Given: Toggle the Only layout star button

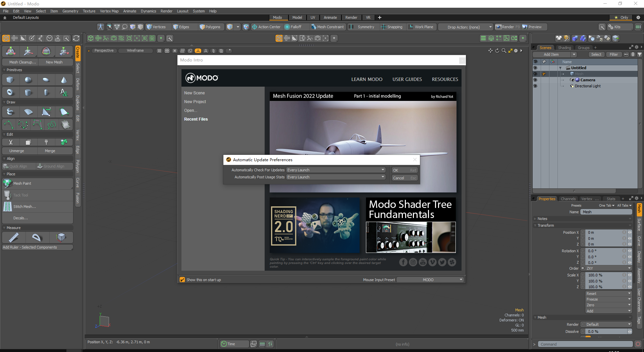Looking at the screenshot, I should (x=621, y=17).
